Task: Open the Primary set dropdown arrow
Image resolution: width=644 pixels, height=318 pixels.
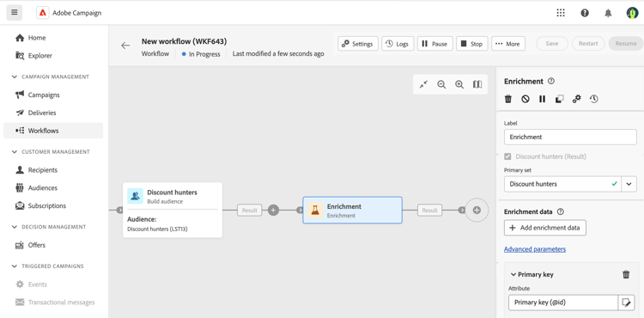Action: [629, 184]
